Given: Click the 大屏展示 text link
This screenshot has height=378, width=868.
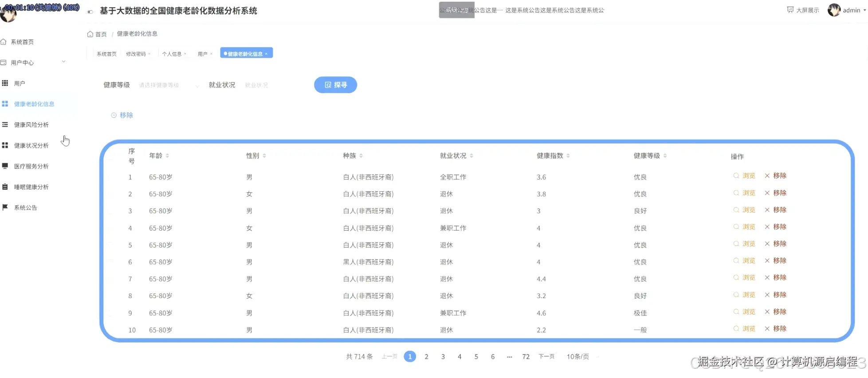Looking at the screenshot, I should point(808,10).
